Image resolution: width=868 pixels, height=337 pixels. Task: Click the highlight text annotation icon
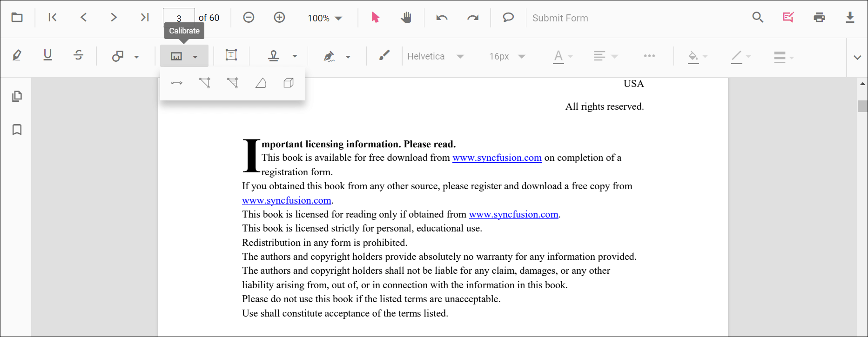point(17,56)
